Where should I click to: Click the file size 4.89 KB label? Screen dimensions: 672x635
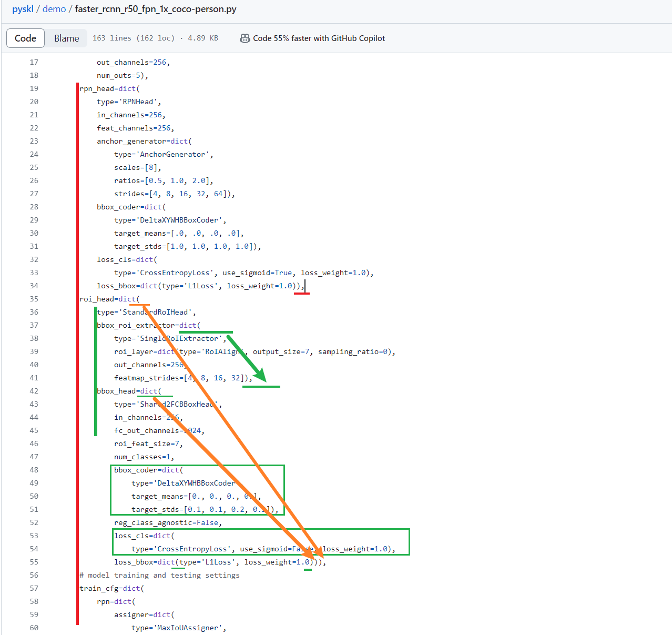[x=202, y=38]
